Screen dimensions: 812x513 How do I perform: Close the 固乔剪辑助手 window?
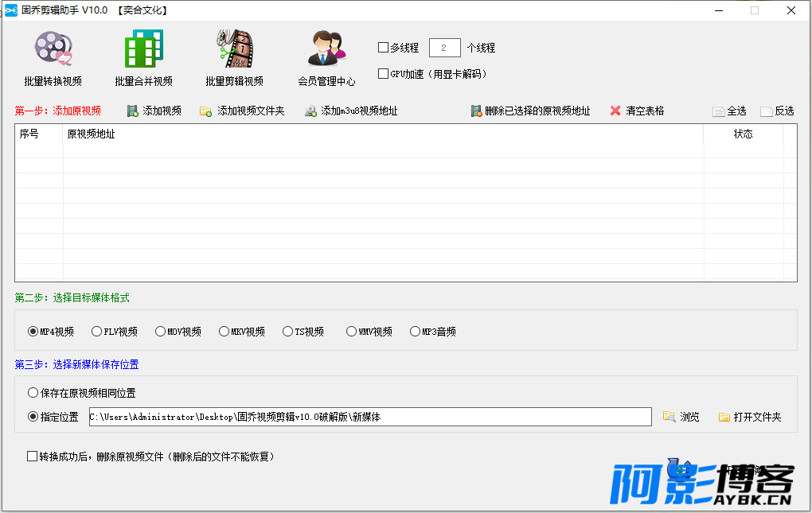[x=791, y=10]
